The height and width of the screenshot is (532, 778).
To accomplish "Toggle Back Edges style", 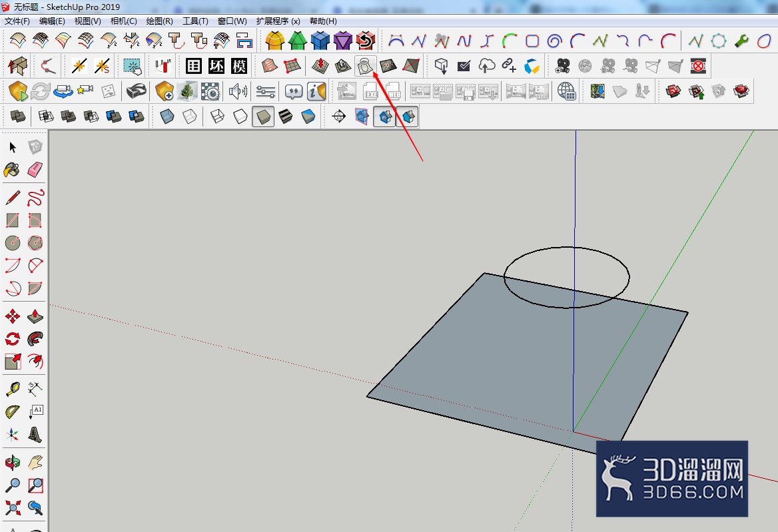I will point(190,117).
